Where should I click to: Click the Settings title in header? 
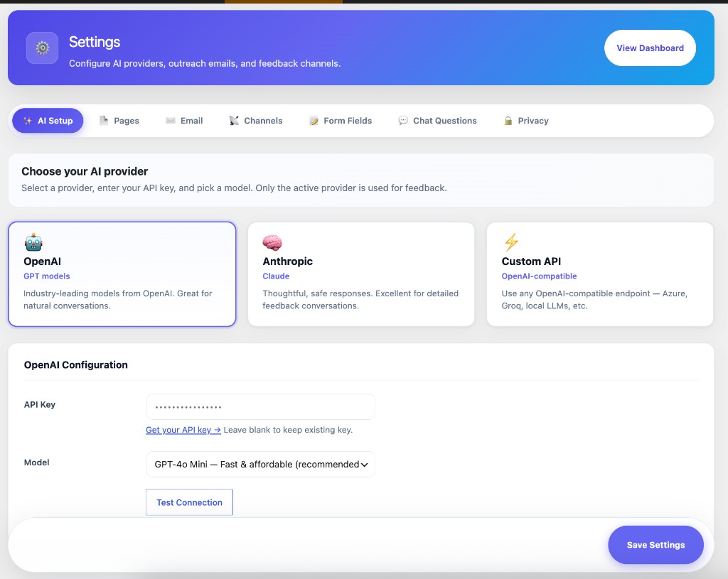[95, 42]
